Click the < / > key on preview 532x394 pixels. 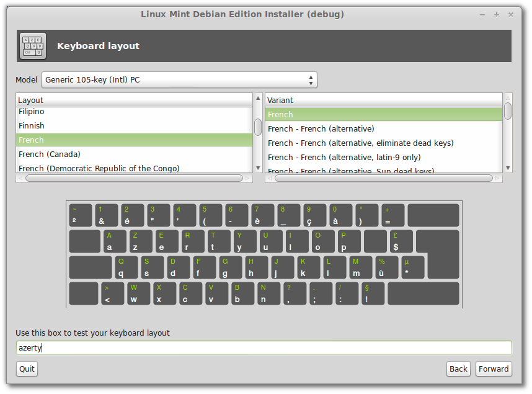[113, 293]
